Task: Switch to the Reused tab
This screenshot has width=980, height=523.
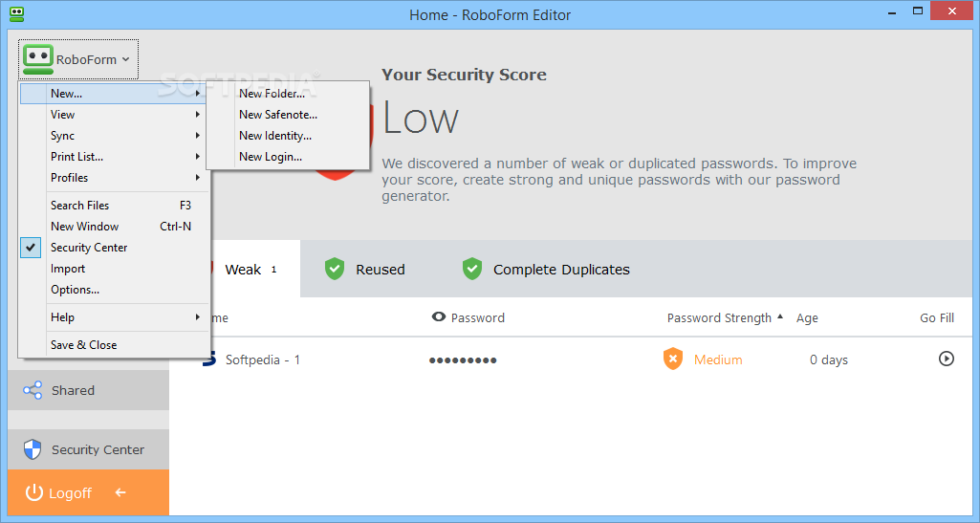Action: coord(365,270)
